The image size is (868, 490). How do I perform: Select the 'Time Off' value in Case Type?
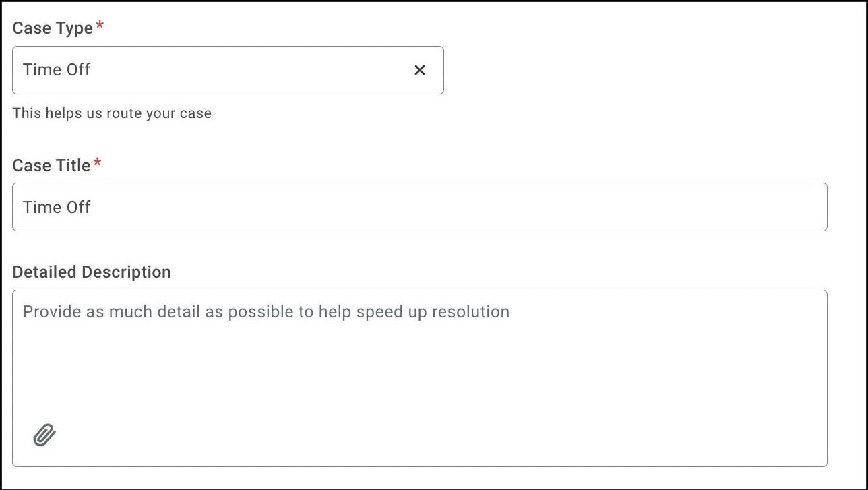click(57, 70)
